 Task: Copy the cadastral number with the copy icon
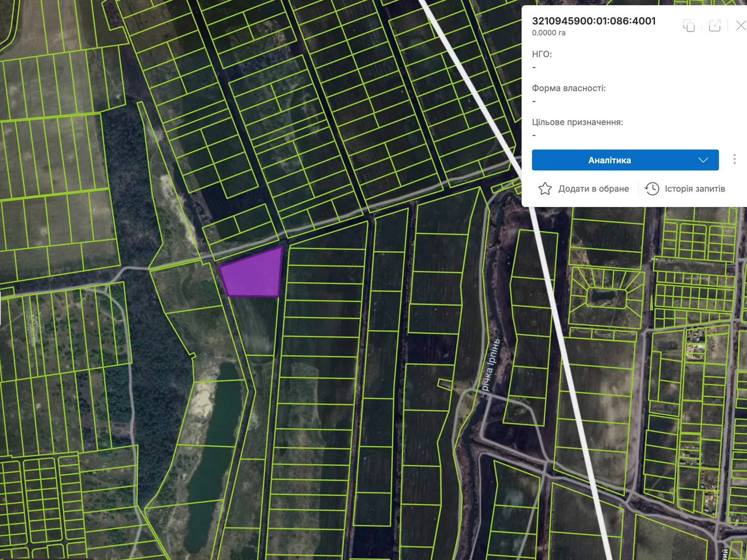(x=689, y=26)
